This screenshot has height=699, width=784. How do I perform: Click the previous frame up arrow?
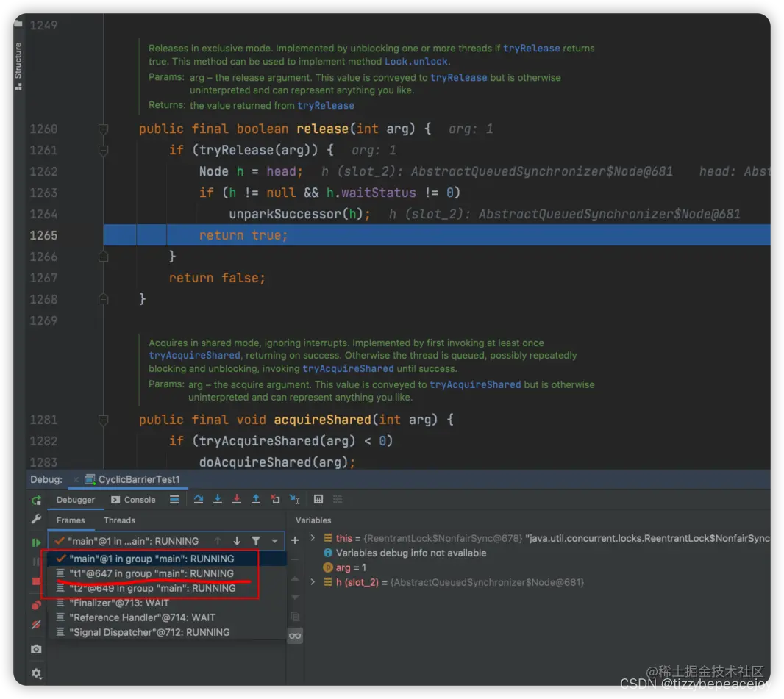point(218,541)
